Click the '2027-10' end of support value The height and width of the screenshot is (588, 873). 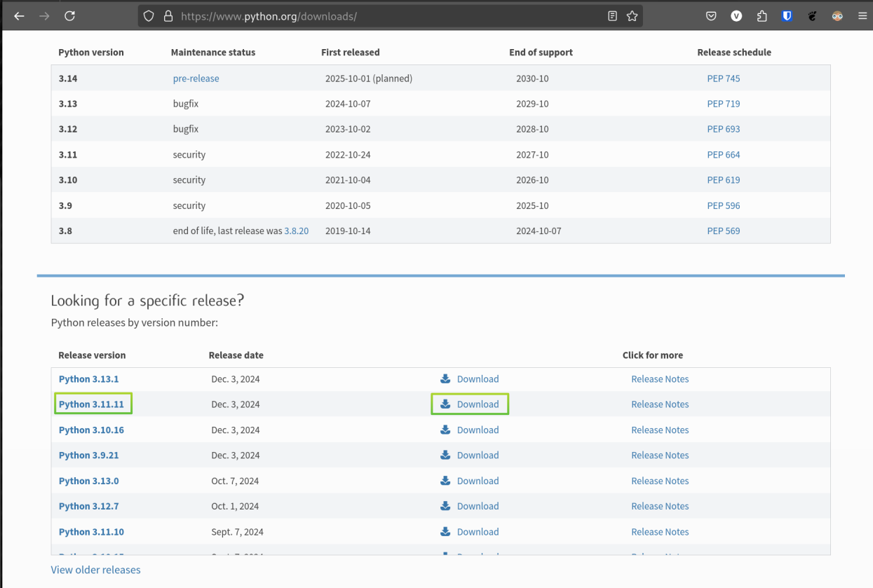532,155
